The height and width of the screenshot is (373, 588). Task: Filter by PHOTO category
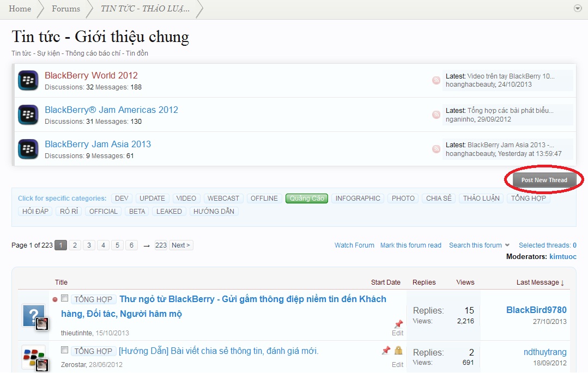(x=403, y=198)
